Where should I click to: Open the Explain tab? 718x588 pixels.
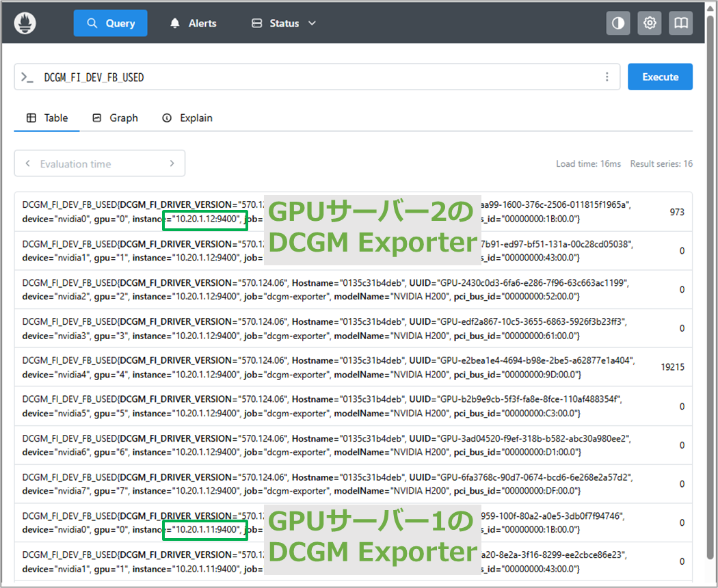(187, 118)
